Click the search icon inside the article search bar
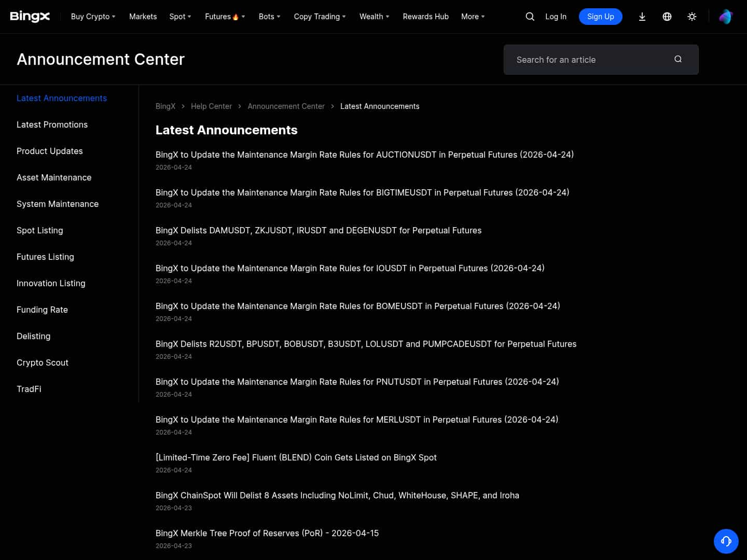 click(x=678, y=59)
